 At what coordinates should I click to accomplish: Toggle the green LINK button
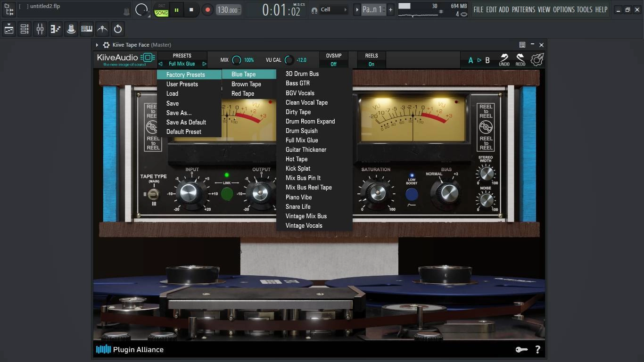(x=227, y=193)
